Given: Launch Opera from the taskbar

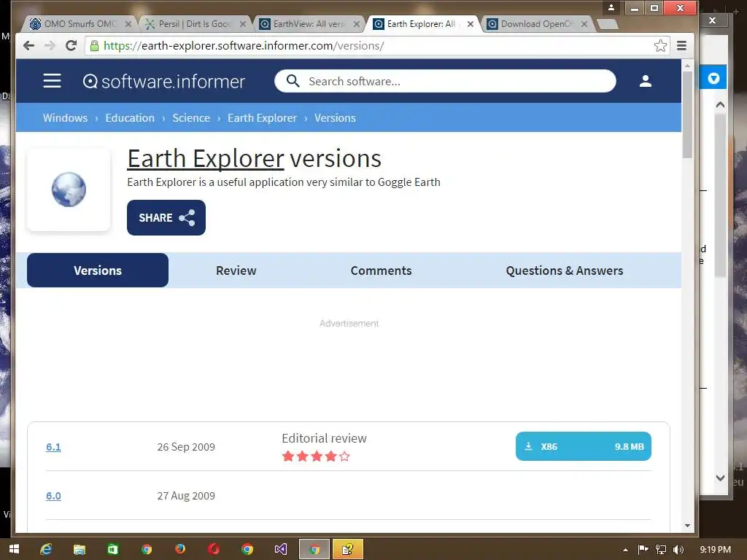Looking at the screenshot, I should coord(214,549).
